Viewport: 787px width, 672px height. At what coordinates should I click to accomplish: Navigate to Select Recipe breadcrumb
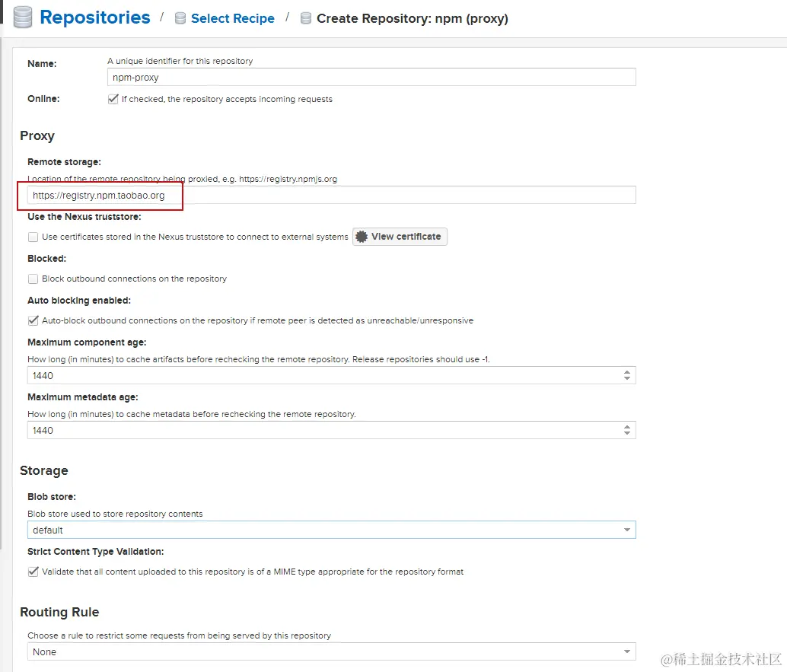click(x=232, y=18)
